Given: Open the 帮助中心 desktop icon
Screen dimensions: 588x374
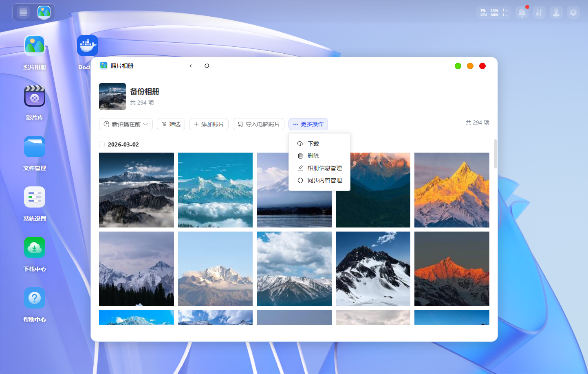Looking at the screenshot, I should point(35,298).
